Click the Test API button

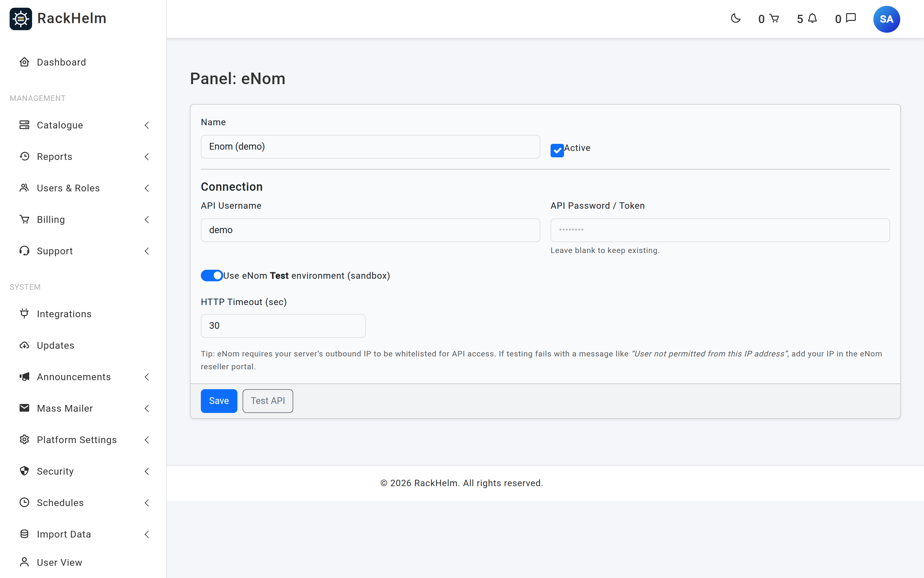click(268, 401)
